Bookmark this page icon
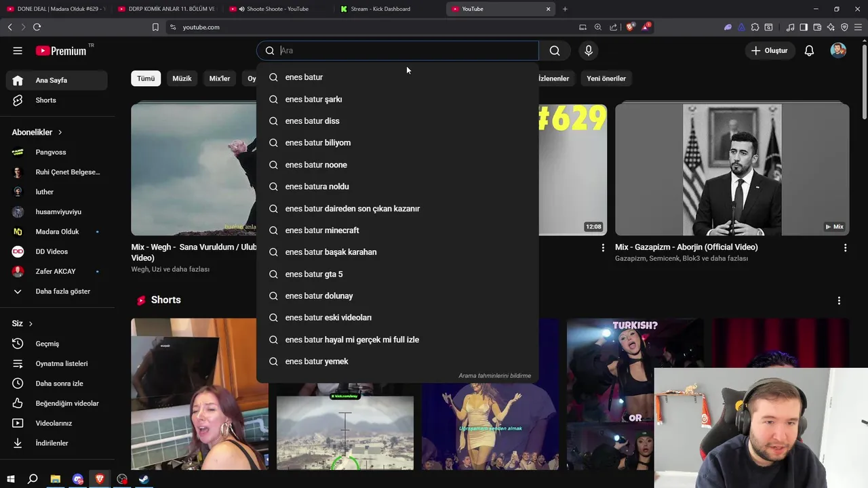Viewport: 868px width, 488px height. [155, 27]
